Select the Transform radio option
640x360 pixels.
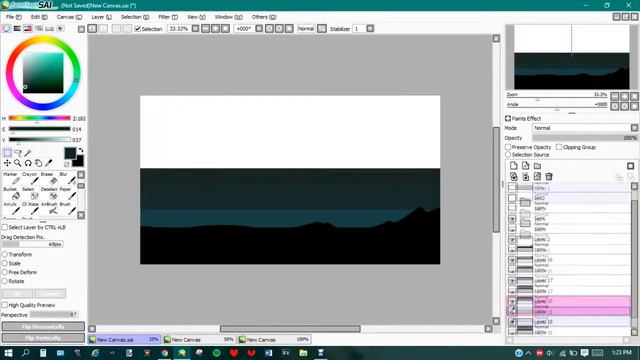[x=4, y=254]
